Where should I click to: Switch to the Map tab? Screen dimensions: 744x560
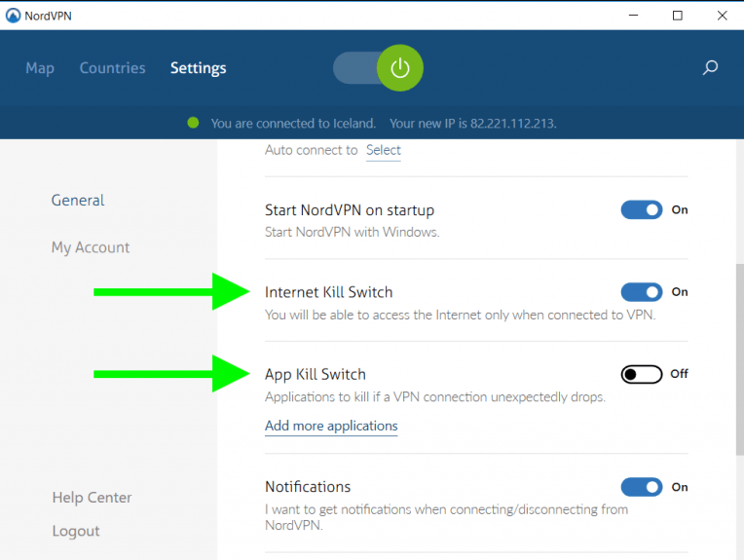coord(40,68)
